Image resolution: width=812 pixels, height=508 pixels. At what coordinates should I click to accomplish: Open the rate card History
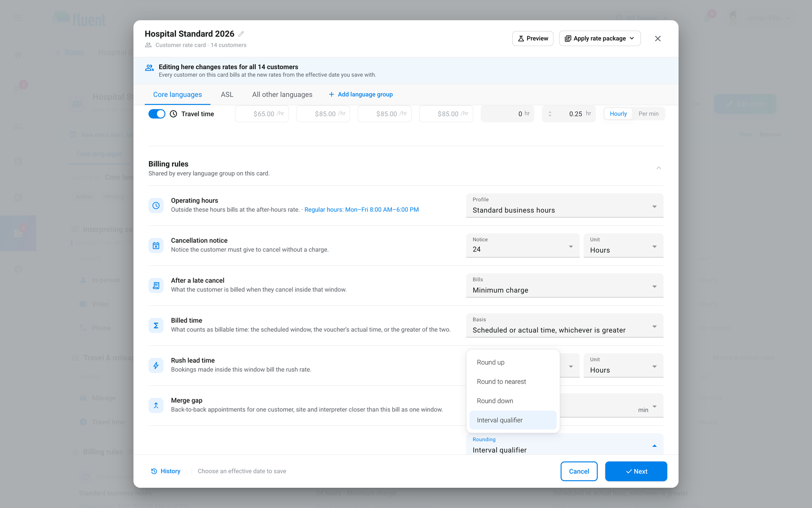coord(166,471)
